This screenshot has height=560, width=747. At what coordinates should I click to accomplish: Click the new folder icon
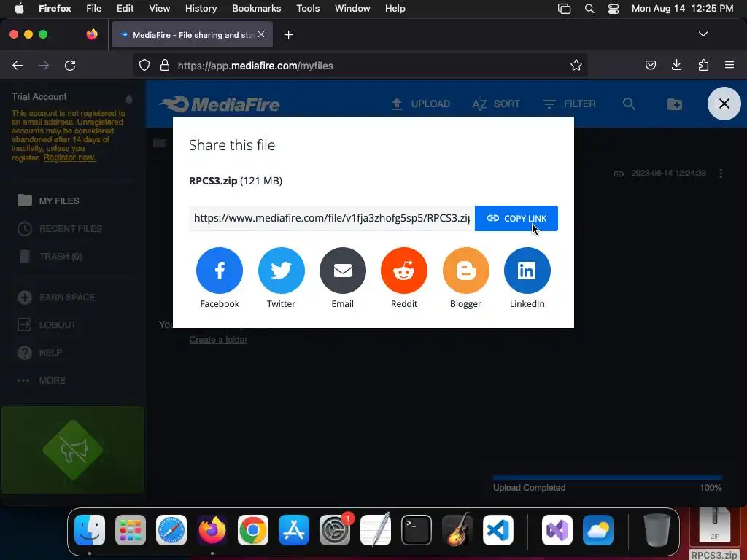coord(674,104)
